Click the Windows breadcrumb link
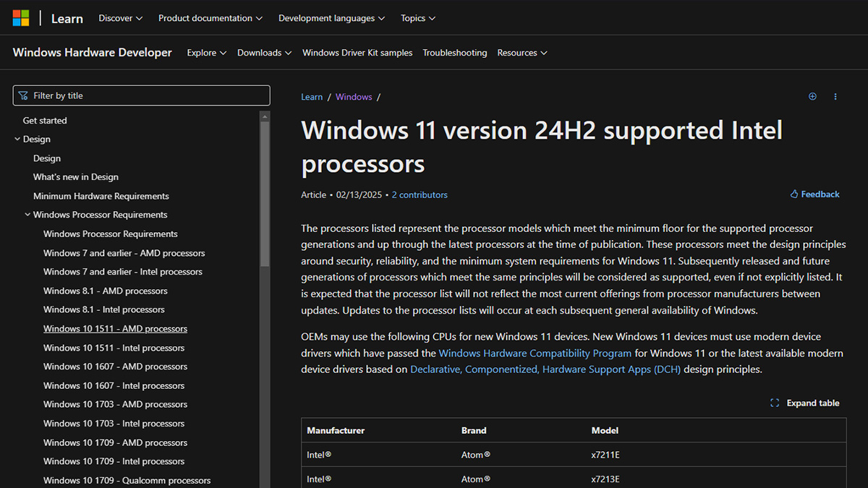The height and width of the screenshot is (488, 868). [354, 96]
